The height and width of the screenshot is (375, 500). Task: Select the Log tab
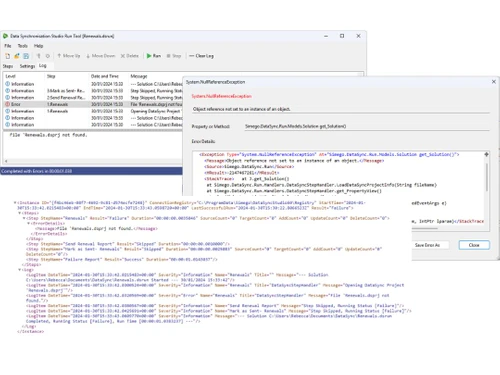click(43, 66)
